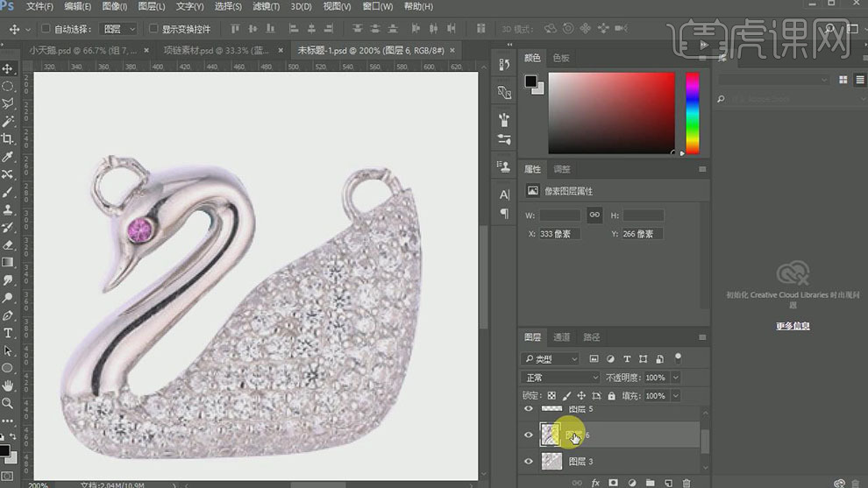This screenshot has height=488, width=868.
Task: Add a layer style with fx button
Action: [x=595, y=483]
